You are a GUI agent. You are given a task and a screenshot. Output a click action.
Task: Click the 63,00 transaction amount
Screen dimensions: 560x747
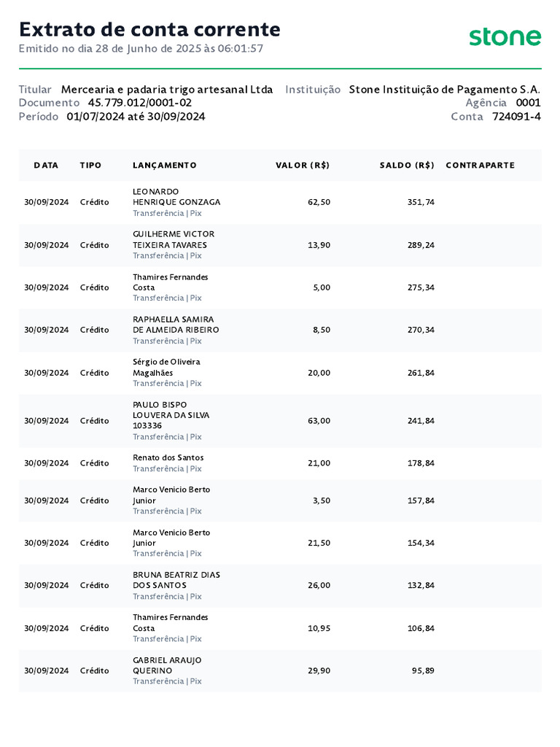(x=319, y=421)
